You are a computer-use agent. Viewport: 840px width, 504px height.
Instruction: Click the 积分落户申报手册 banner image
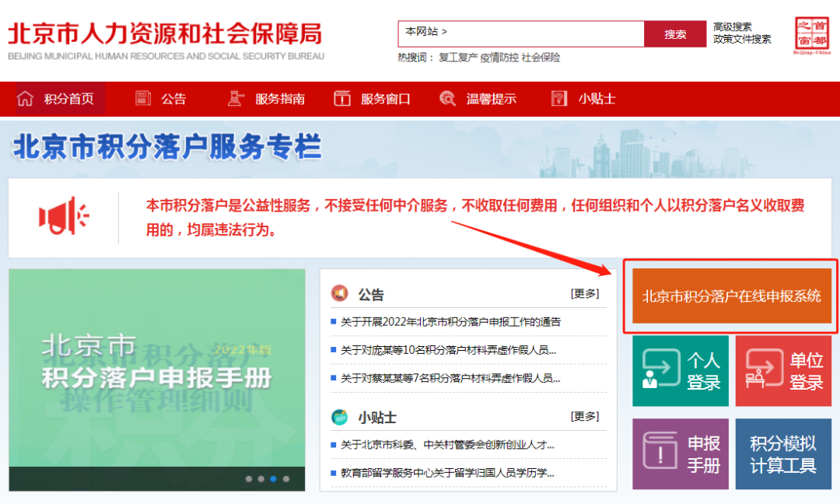(x=157, y=380)
